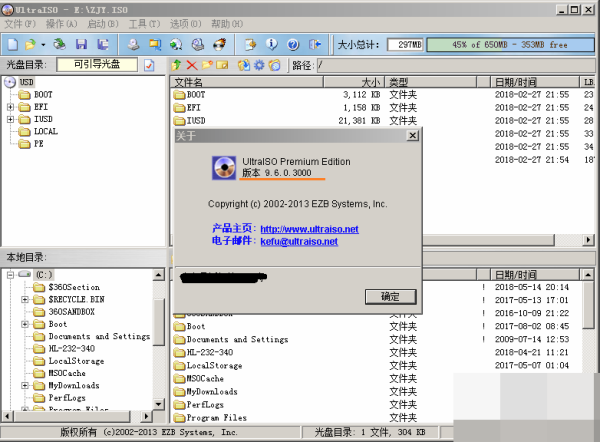Click the Exit door toolbar icon

315,44
